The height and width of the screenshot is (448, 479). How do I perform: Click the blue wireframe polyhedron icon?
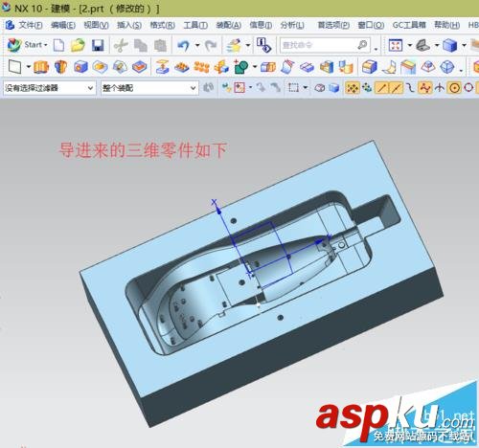[x=447, y=67]
